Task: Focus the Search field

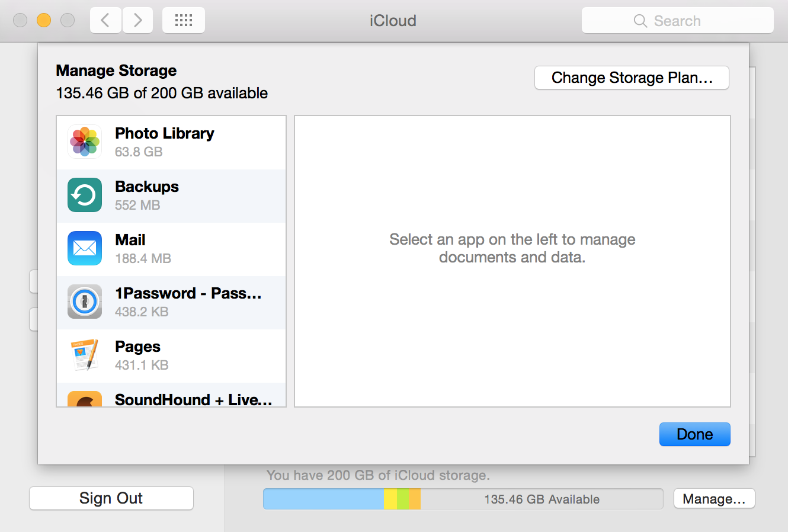Action: (678, 21)
